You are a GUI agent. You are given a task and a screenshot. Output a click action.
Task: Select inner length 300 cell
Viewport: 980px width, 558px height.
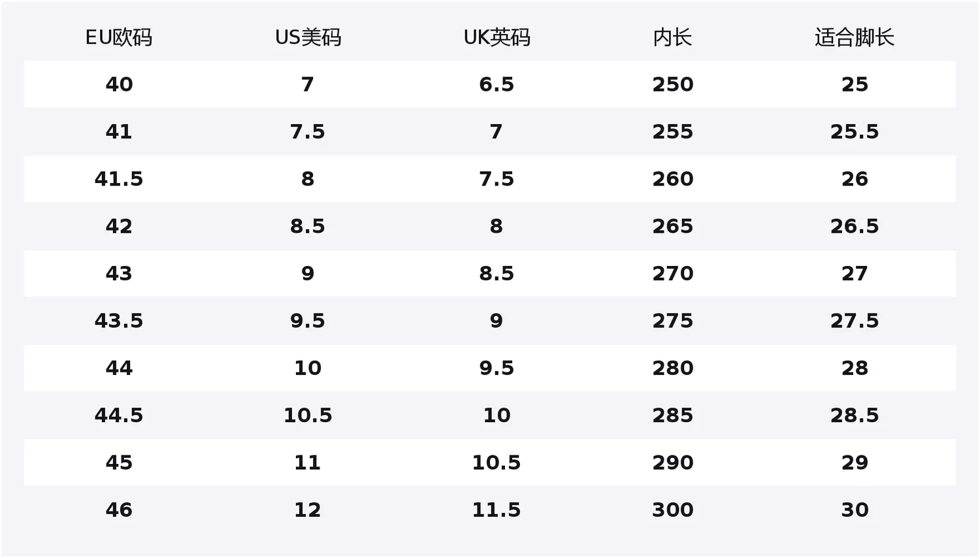tap(673, 510)
